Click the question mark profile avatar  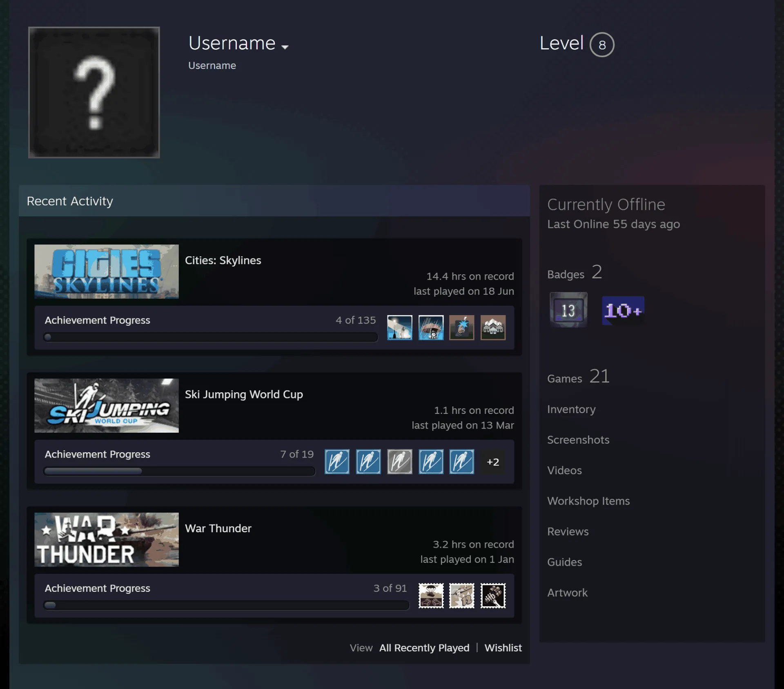tap(94, 92)
